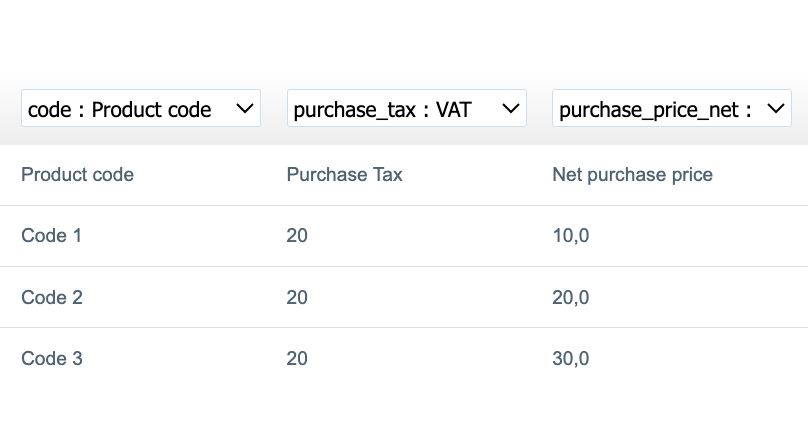808x438 pixels.
Task: Click 'code : Product code' text in the selector
Action: [x=120, y=109]
